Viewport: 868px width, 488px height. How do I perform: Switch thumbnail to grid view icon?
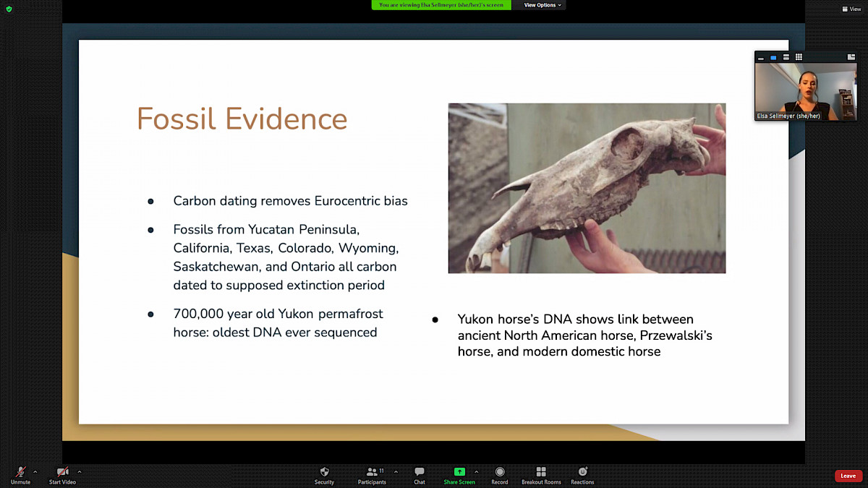click(x=799, y=57)
